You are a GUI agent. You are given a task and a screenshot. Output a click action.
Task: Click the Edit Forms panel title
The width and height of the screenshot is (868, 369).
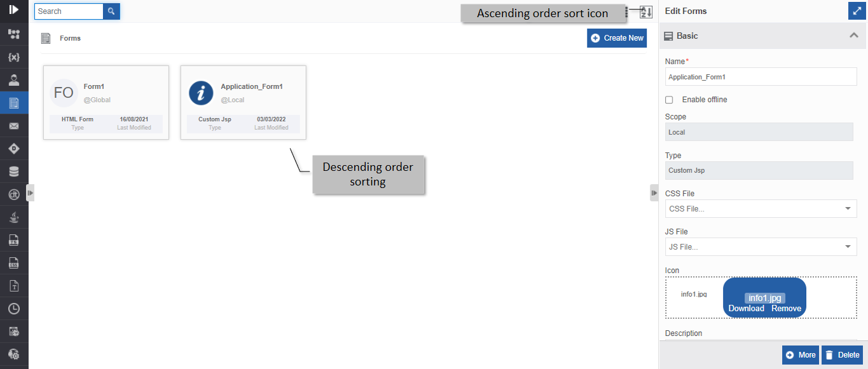pos(685,11)
